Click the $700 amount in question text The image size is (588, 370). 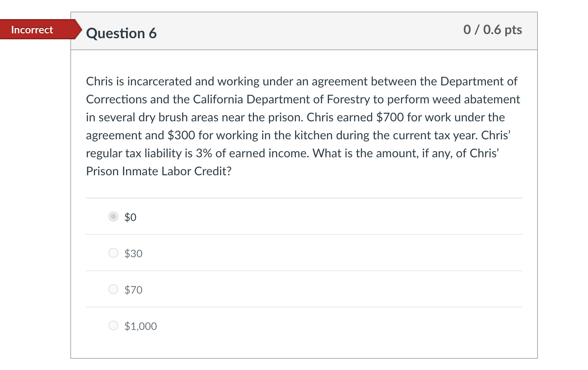pyautogui.click(x=390, y=117)
